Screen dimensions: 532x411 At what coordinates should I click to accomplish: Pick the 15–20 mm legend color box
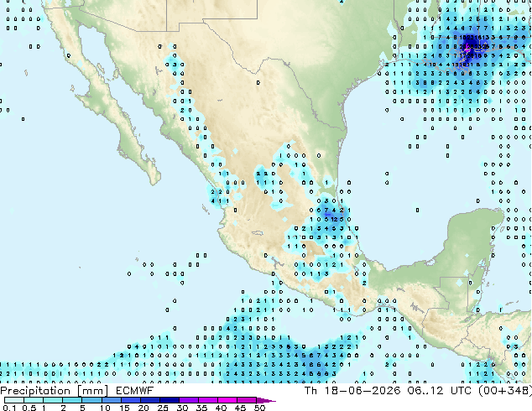click(130, 400)
